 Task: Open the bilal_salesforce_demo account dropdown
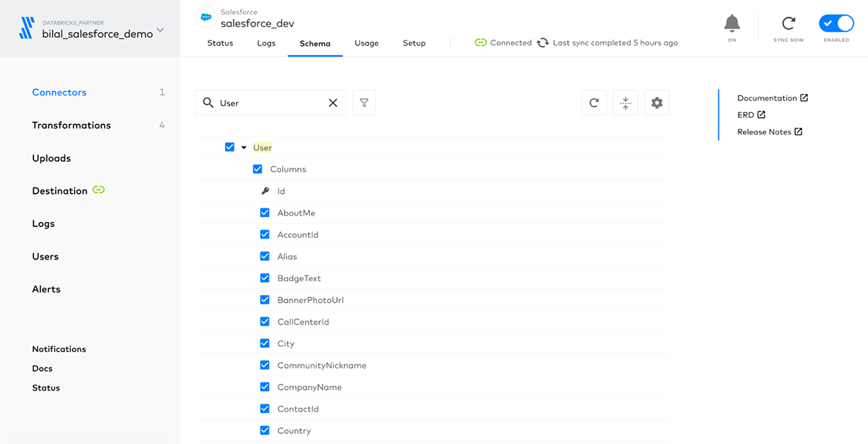pyautogui.click(x=161, y=30)
